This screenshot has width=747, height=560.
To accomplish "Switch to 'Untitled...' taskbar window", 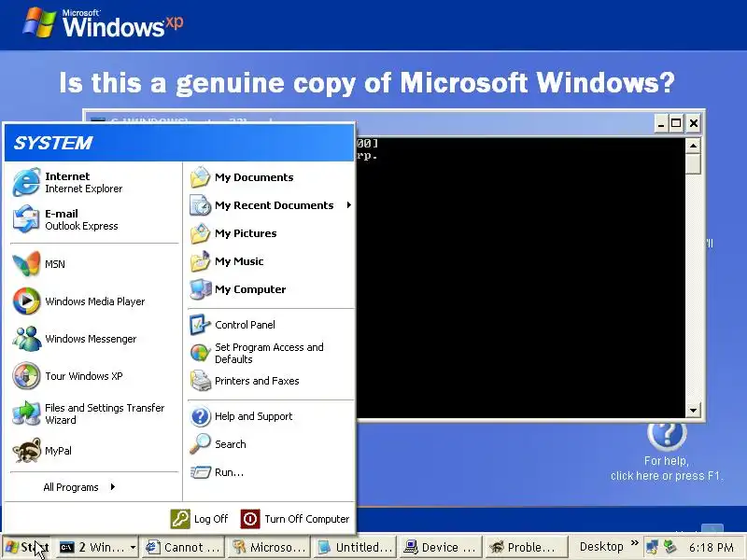I will click(x=355, y=548).
